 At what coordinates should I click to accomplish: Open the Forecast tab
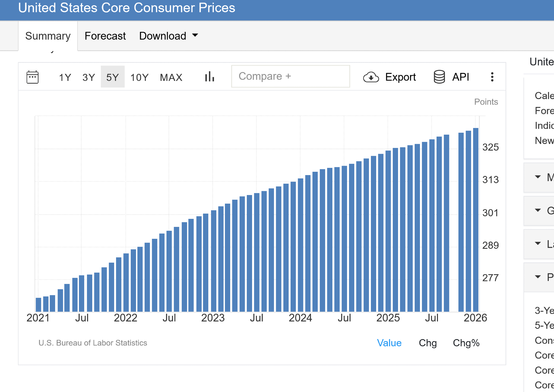pos(105,36)
